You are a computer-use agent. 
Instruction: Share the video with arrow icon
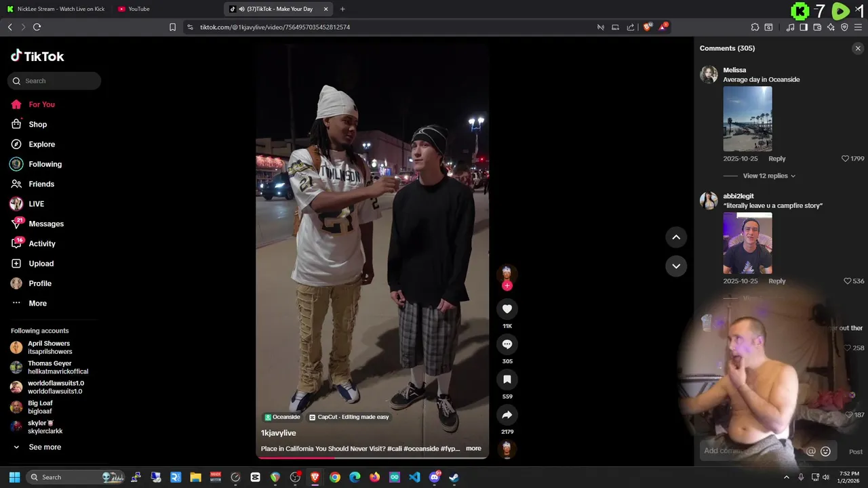pos(507,415)
